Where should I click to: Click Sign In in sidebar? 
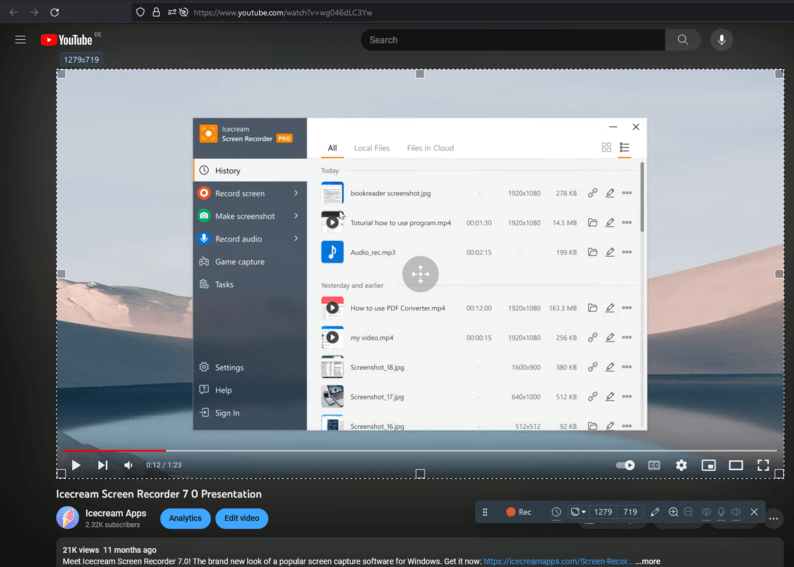click(x=250, y=413)
